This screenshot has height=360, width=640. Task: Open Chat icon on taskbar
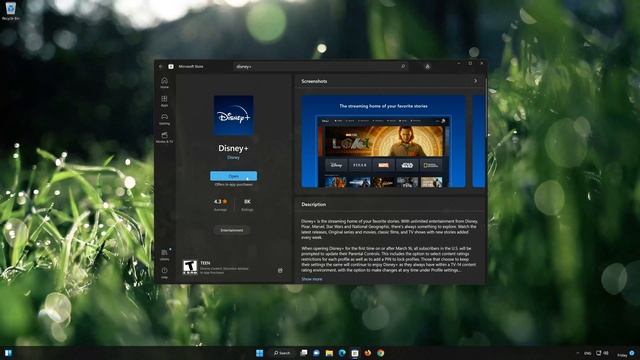(316, 353)
